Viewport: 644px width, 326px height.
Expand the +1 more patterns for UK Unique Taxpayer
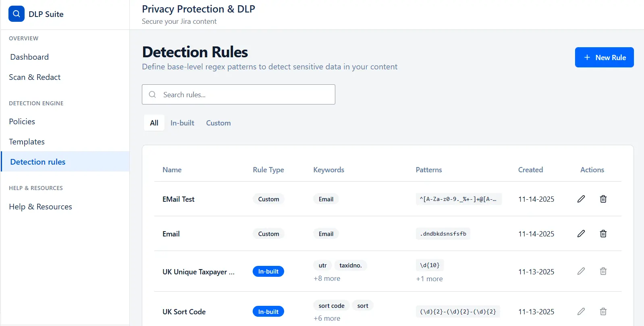click(x=429, y=278)
